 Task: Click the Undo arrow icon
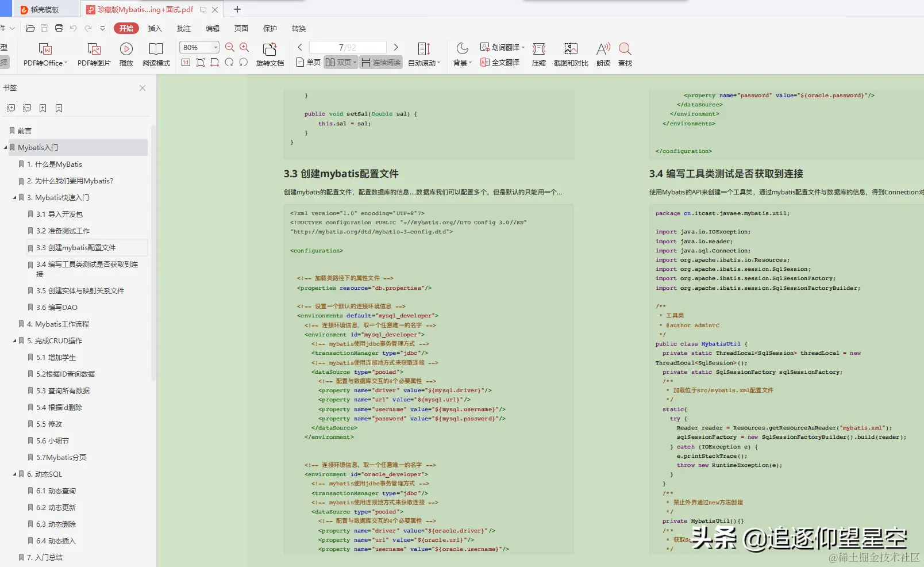pos(74,28)
